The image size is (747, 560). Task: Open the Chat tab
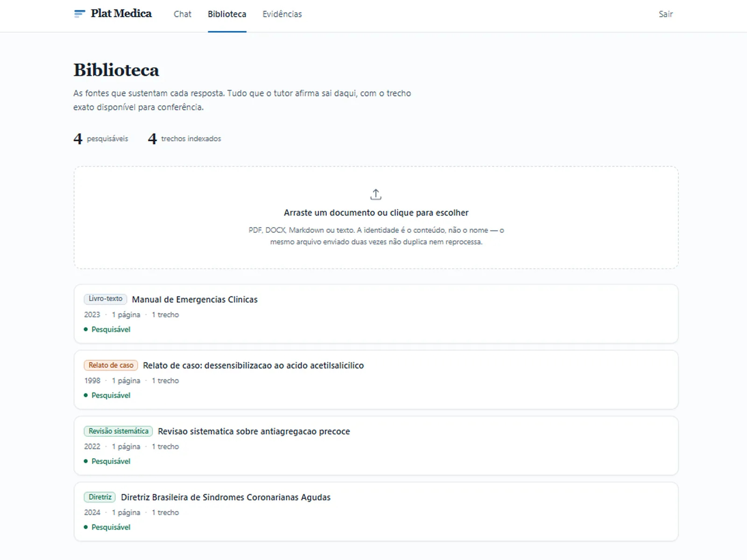point(183,14)
